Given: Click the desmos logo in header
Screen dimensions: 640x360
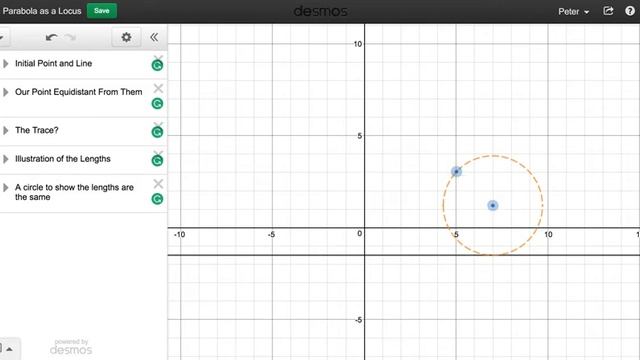Looking at the screenshot, I should pyautogui.click(x=320, y=11).
